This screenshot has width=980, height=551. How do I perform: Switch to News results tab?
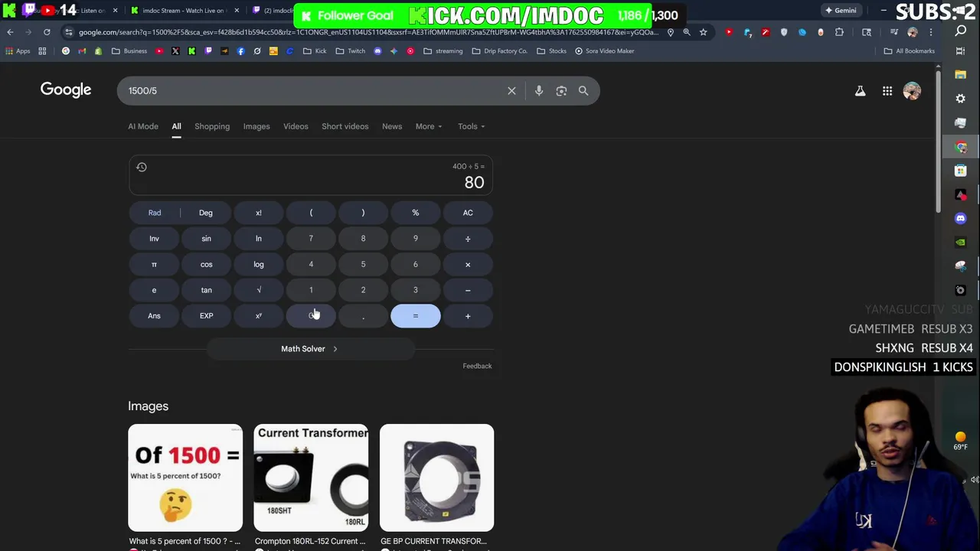pos(392,126)
